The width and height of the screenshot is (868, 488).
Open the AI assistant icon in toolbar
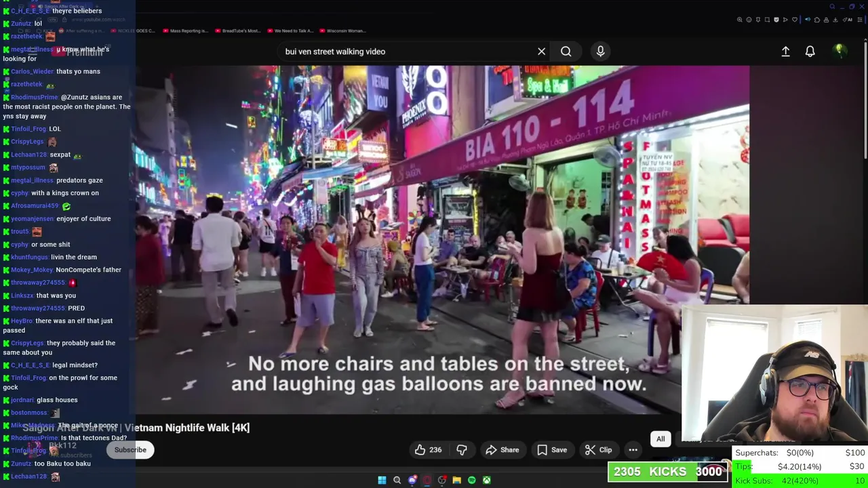pyautogui.click(x=848, y=20)
